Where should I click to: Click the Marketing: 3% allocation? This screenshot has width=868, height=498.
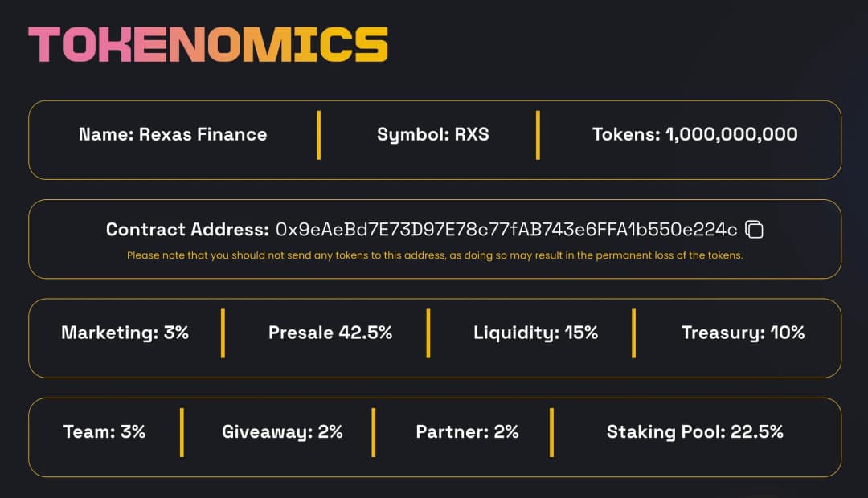[125, 333]
